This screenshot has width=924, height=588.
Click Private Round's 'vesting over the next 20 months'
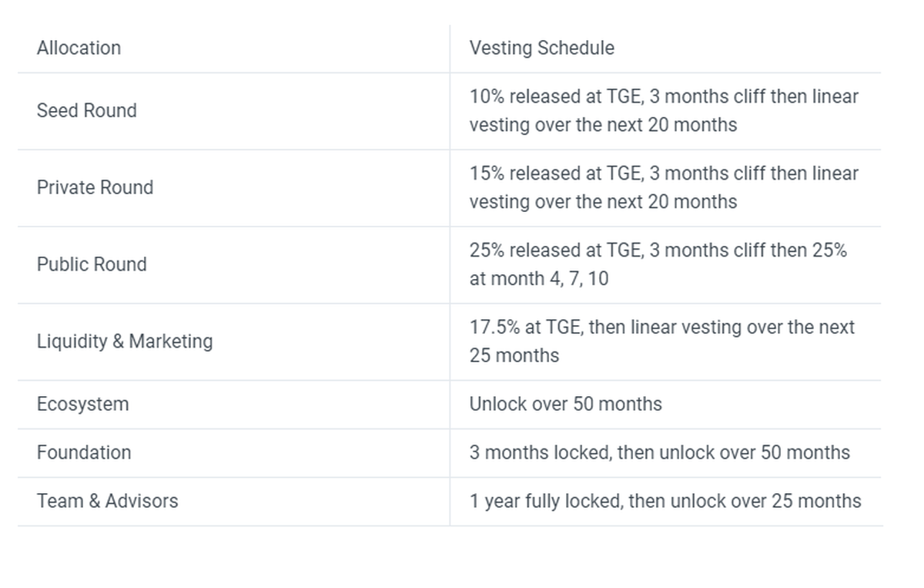click(x=603, y=202)
